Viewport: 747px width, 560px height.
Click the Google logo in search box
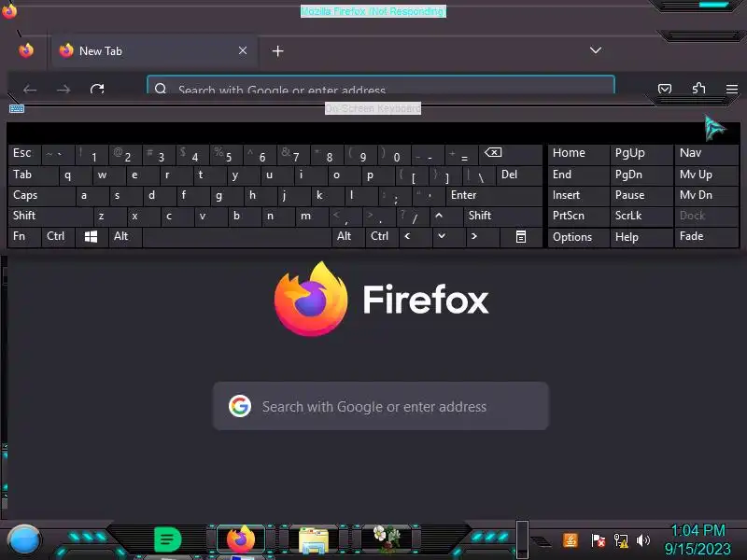(240, 406)
